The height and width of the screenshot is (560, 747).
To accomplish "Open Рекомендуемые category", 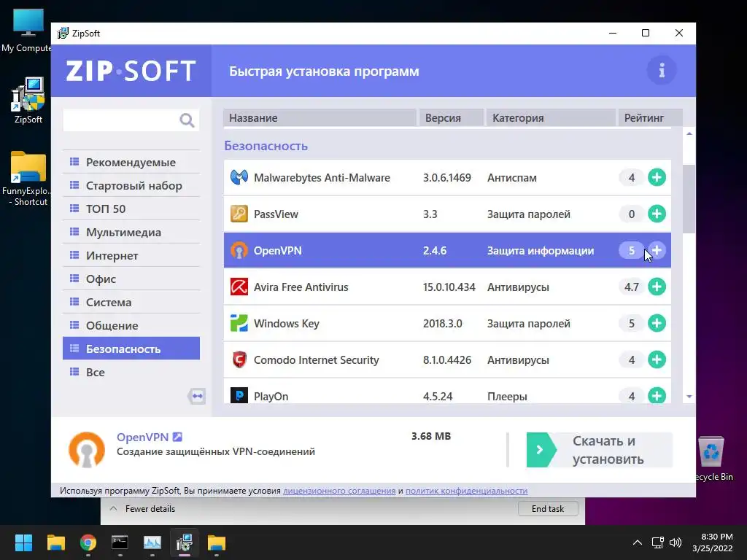I will tap(131, 162).
